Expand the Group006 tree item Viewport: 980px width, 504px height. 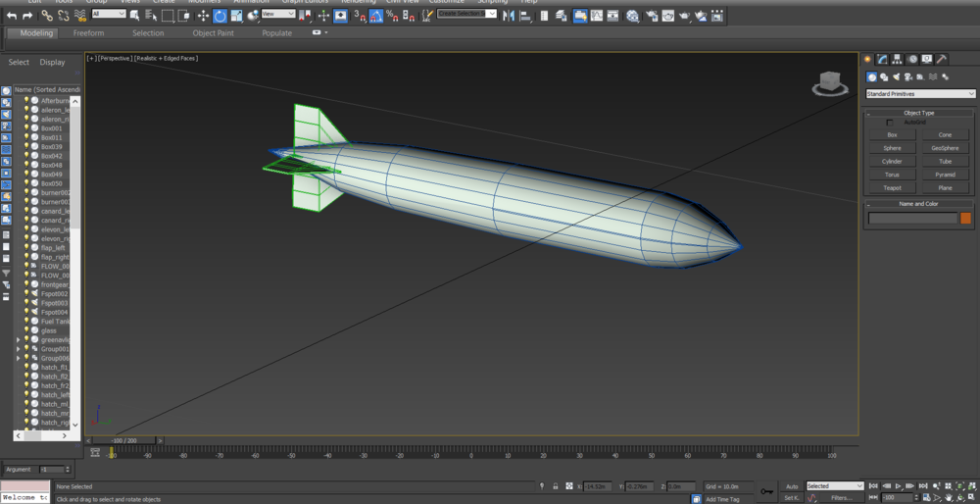[x=18, y=358]
